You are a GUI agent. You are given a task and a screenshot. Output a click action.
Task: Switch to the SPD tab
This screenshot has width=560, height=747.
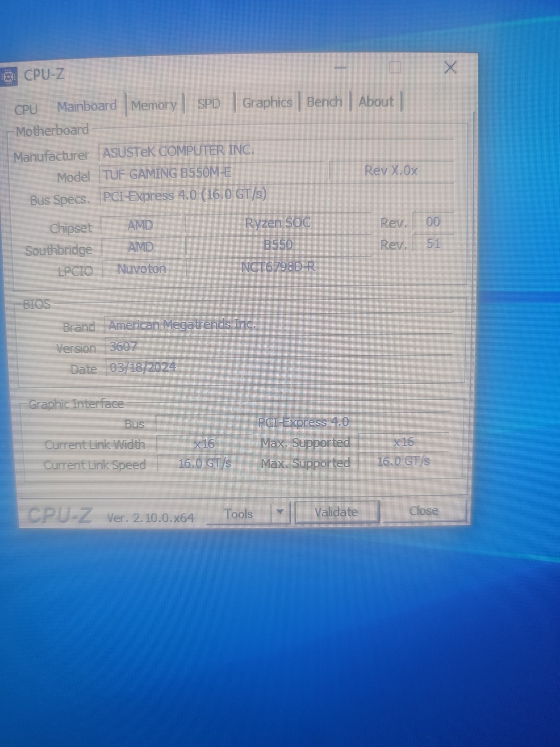(209, 104)
